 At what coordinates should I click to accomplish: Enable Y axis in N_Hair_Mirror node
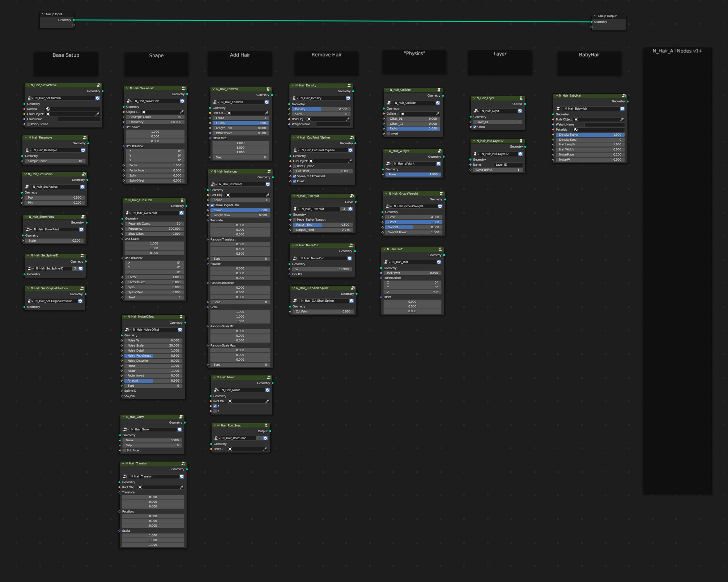pyautogui.click(x=215, y=411)
